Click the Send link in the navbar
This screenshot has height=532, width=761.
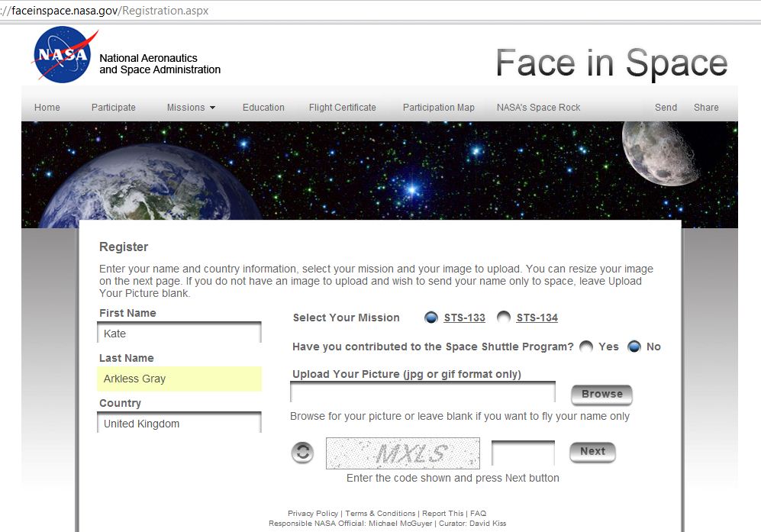tap(666, 108)
